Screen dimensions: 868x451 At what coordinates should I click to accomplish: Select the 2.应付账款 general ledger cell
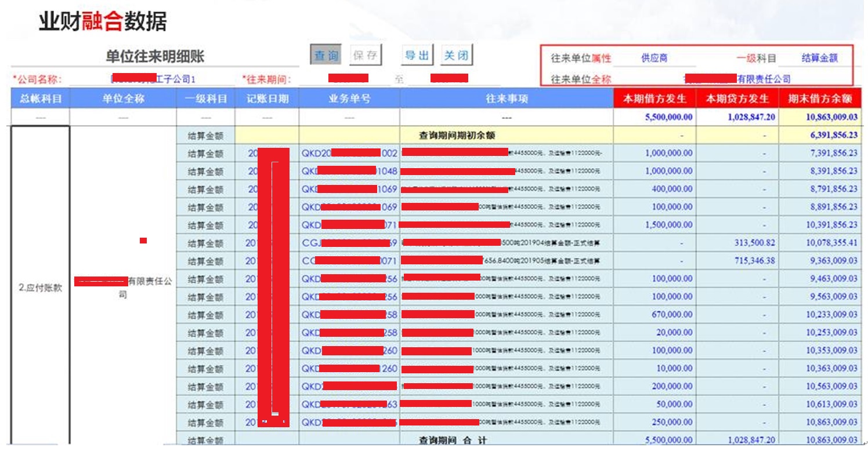point(40,288)
